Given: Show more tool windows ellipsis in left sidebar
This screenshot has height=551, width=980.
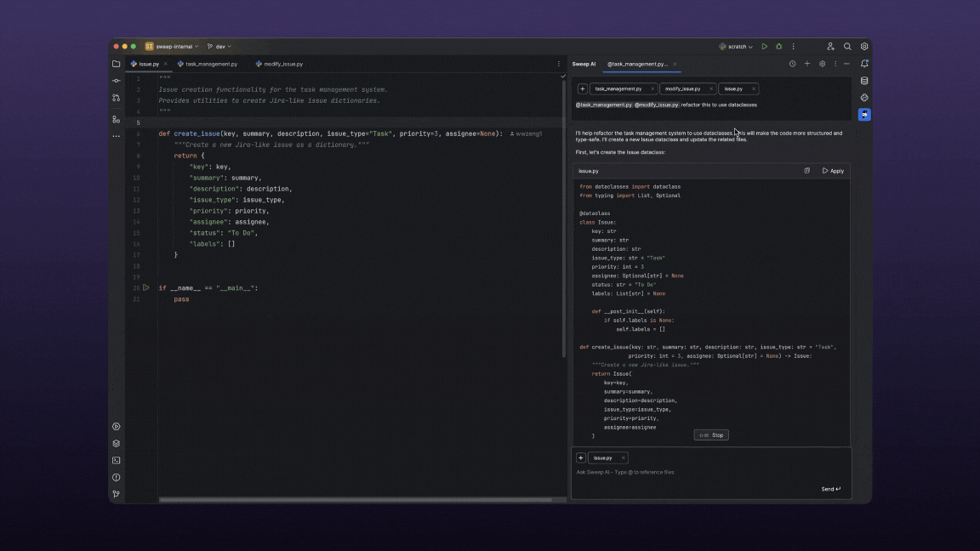Looking at the screenshot, I should tap(117, 136).
